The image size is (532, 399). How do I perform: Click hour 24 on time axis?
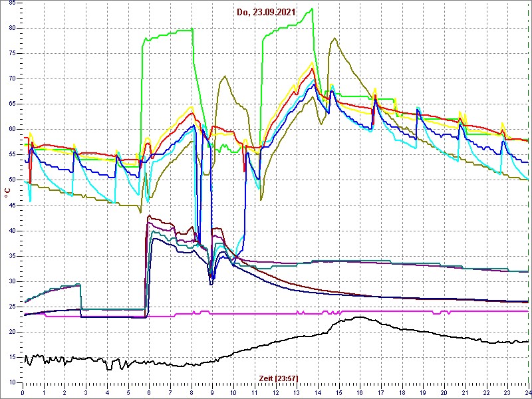527,393
